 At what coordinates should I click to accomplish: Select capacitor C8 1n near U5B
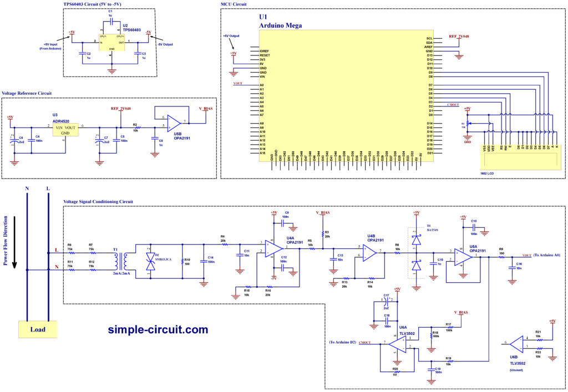[x=155, y=138]
